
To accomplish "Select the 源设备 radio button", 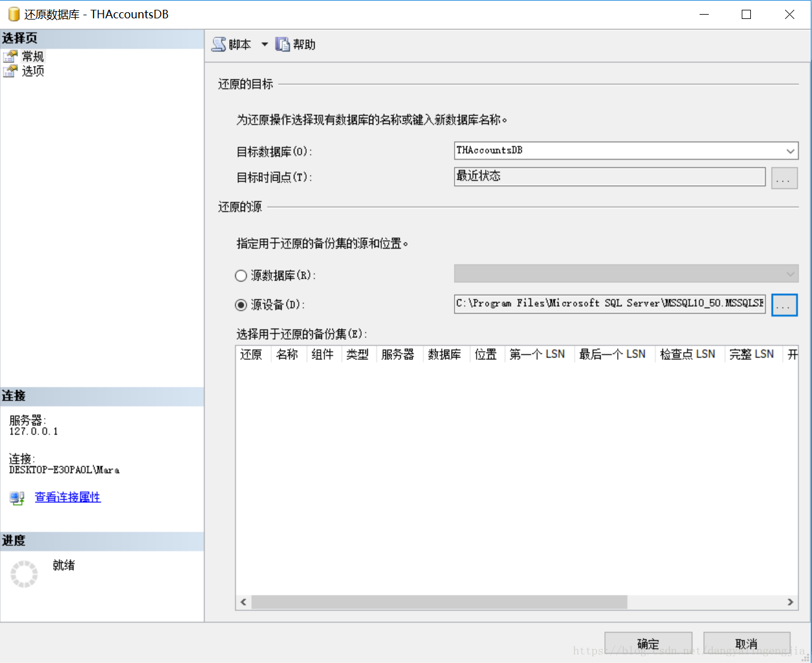I will [x=241, y=305].
